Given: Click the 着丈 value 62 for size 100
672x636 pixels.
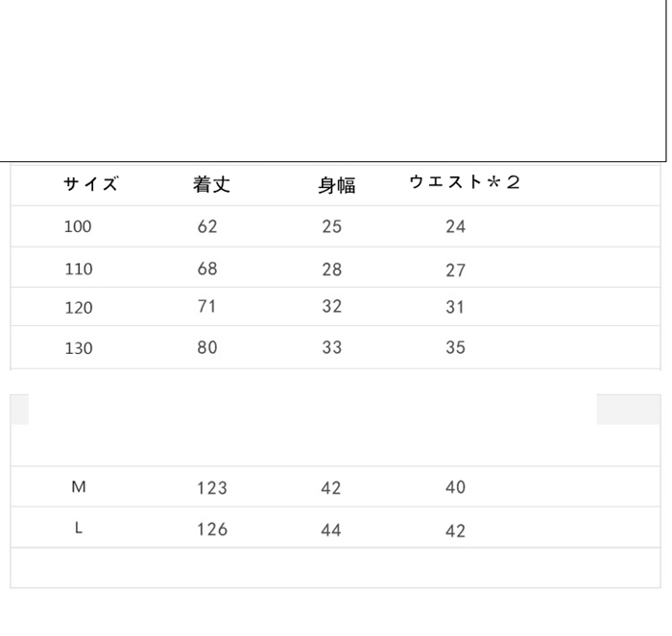Looking at the screenshot, I should click(207, 227).
